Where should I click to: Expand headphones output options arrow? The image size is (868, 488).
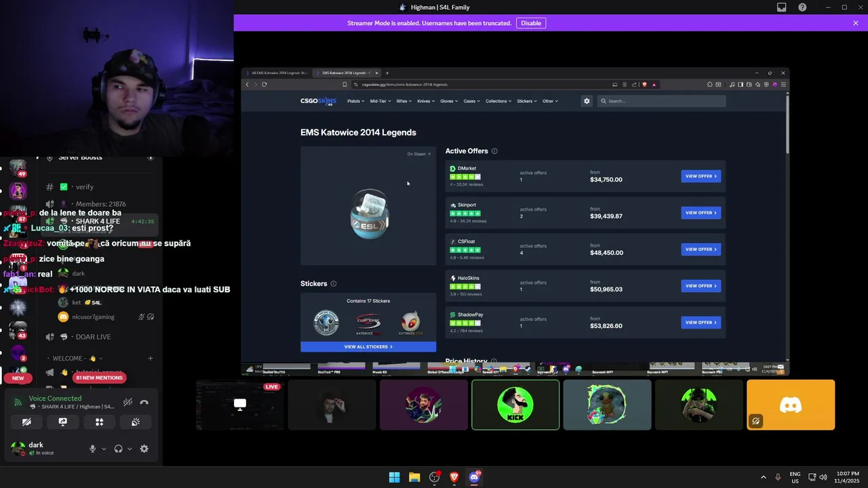click(x=130, y=449)
